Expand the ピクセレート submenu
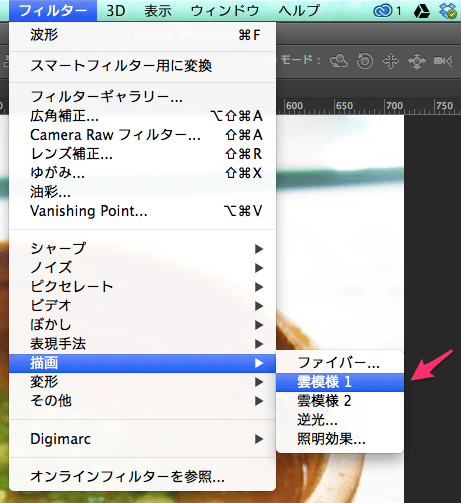Viewport: 461px width, 503px height. click(x=142, y=287)
